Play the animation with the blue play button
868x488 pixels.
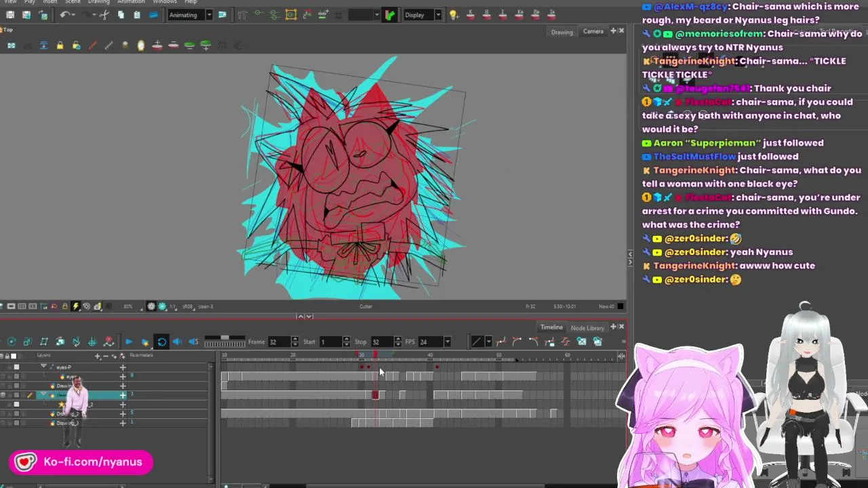[x=128, y=342]
